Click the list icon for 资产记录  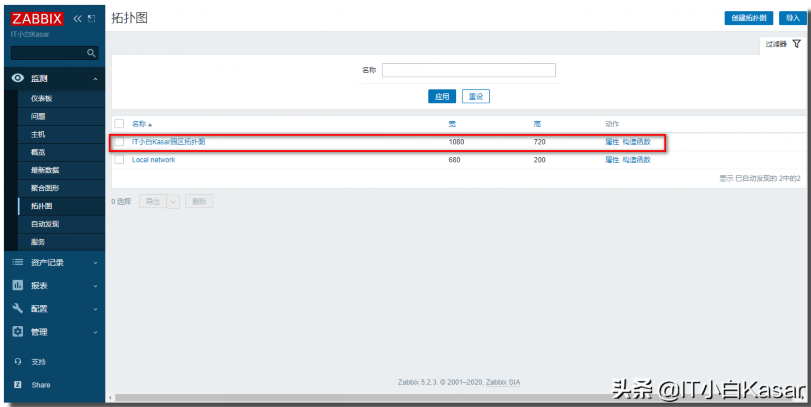18,262
